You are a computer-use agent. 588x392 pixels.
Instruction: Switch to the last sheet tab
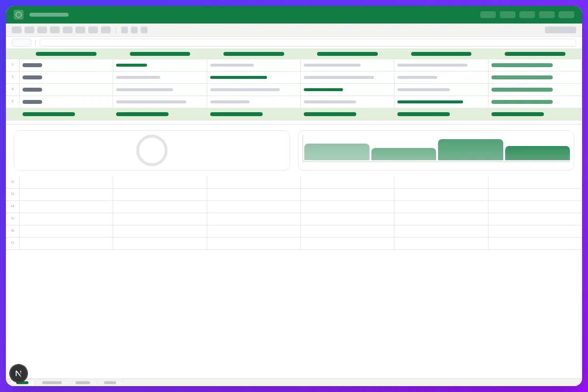click(110, 383)
